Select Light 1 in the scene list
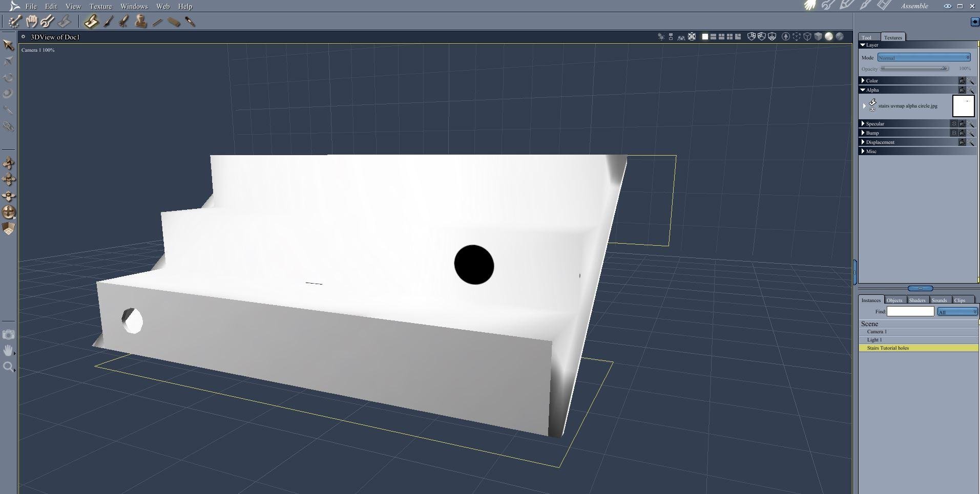This screenshot has width=980, height=494. pos(919,340)
